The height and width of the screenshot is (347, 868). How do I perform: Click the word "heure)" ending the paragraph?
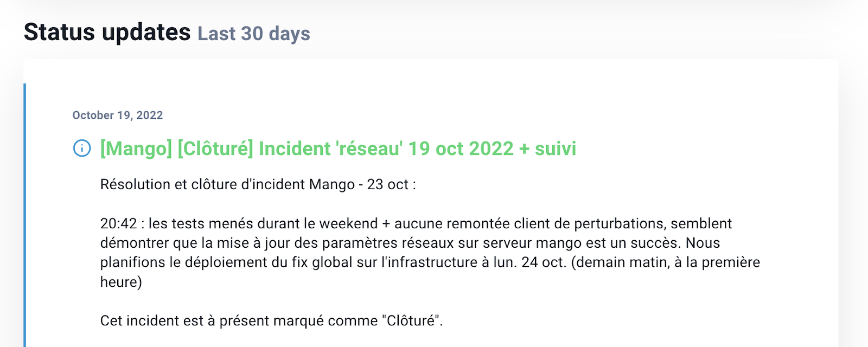(x=121, y=282)
